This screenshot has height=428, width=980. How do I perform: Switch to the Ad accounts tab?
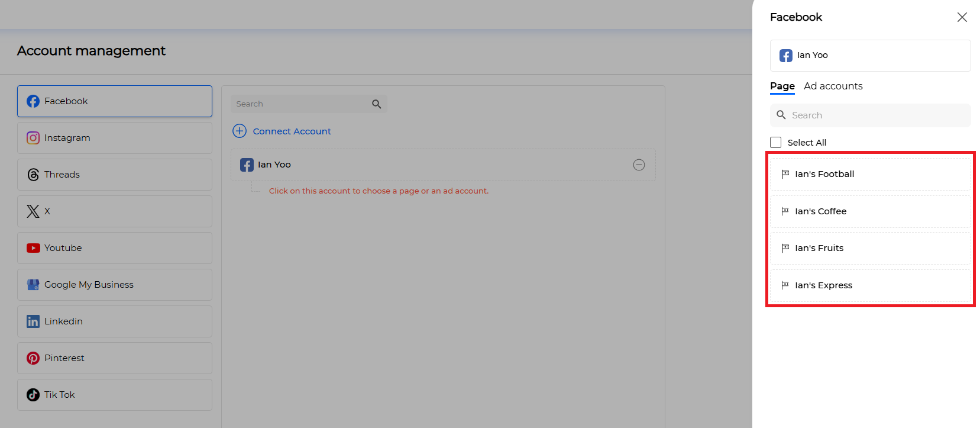point(833,86)
